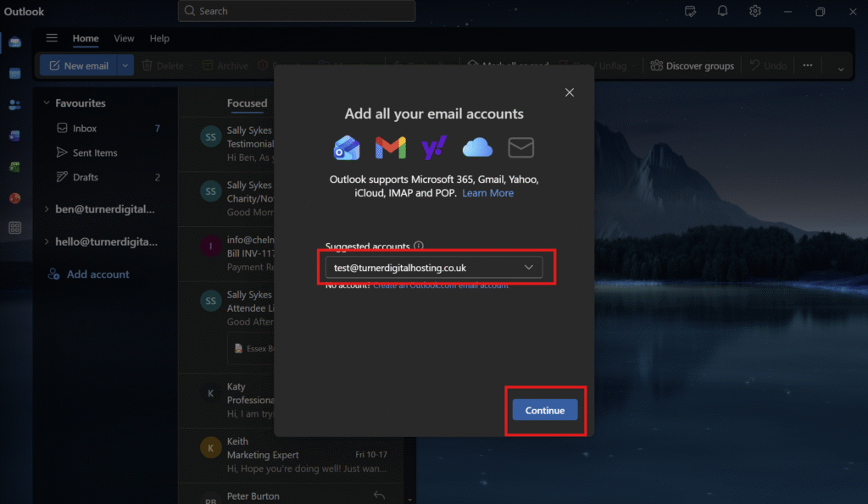This screenshot has width=868, height=504.
Task: Click the search magnifier icon
Action: coord(190,11)
